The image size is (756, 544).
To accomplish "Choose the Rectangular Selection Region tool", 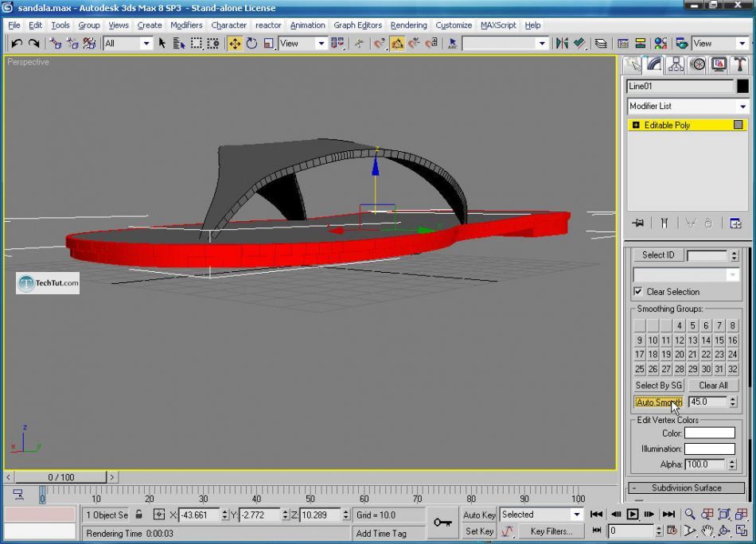I will pos(197,44).
